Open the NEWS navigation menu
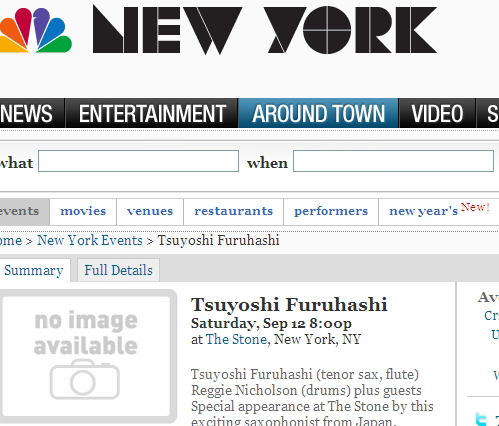 pos(32,113)
